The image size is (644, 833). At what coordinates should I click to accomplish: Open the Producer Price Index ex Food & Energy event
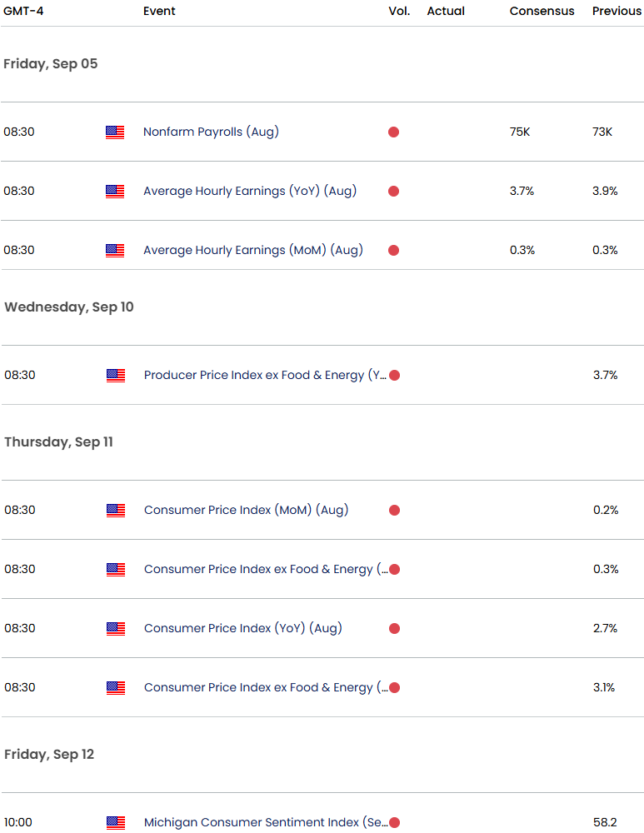coord(265,375)
